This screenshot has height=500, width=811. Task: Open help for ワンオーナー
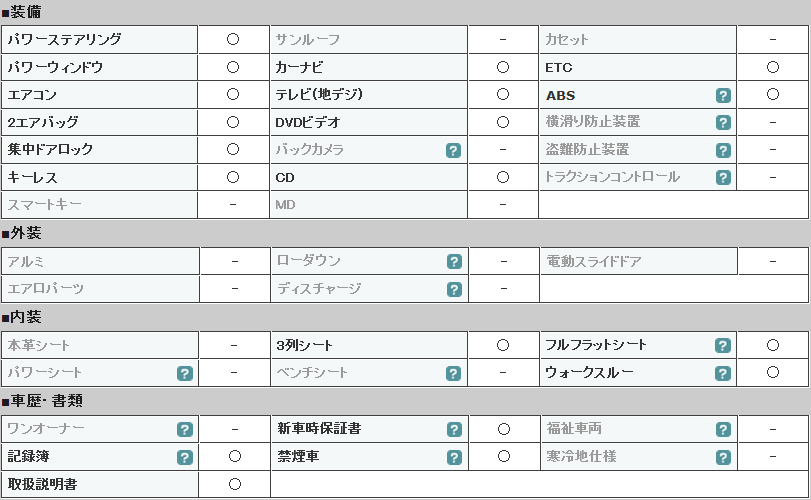[185, 430]
